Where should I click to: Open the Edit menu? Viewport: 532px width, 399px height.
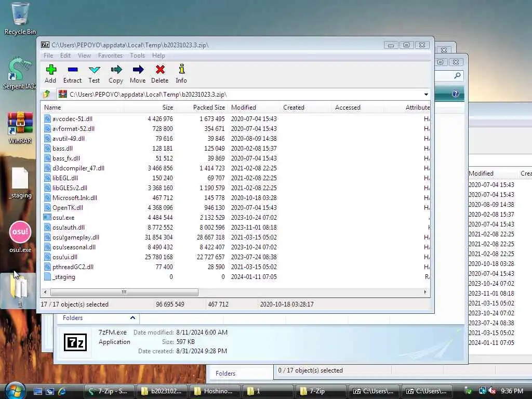point(65,55)
